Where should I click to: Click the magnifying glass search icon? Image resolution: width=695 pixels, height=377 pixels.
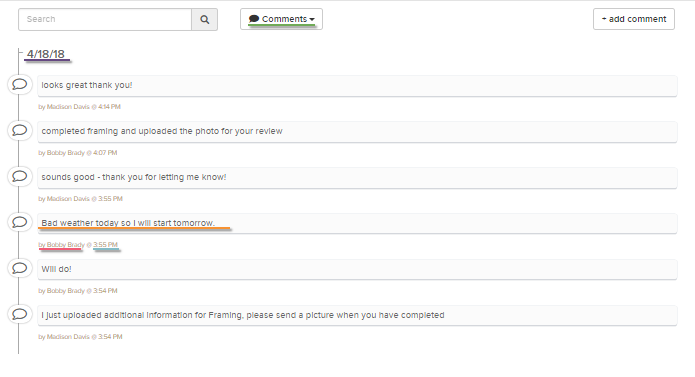click(x=204, y=19)
